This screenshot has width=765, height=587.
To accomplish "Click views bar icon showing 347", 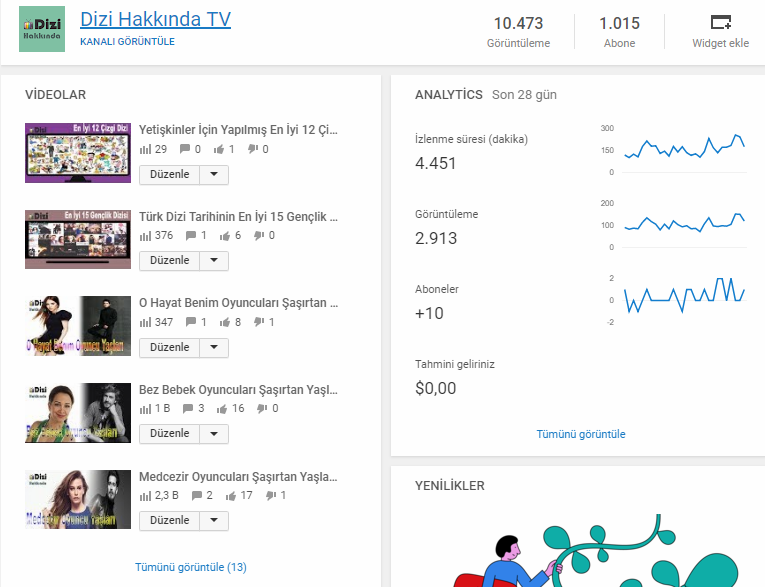I will (x=145, y=323).
